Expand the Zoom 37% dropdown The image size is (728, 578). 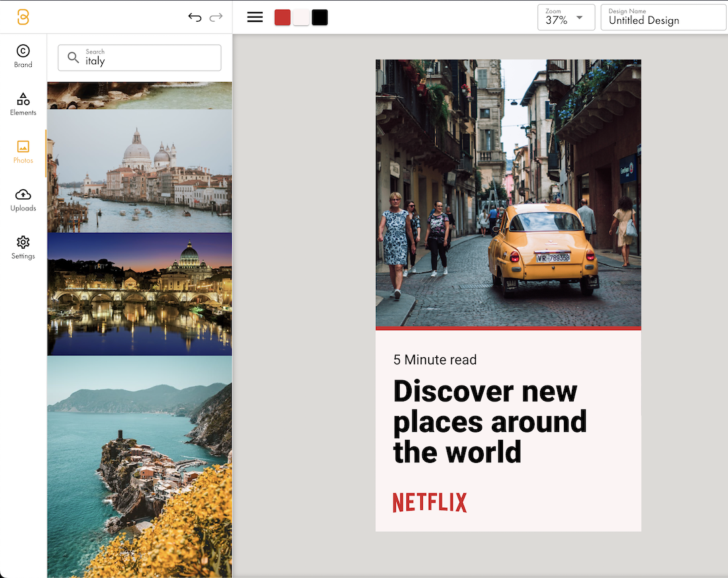[x=566, y=18]
